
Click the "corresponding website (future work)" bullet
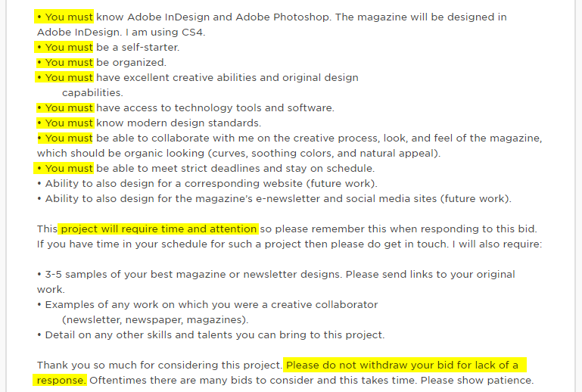click(207, 184)
